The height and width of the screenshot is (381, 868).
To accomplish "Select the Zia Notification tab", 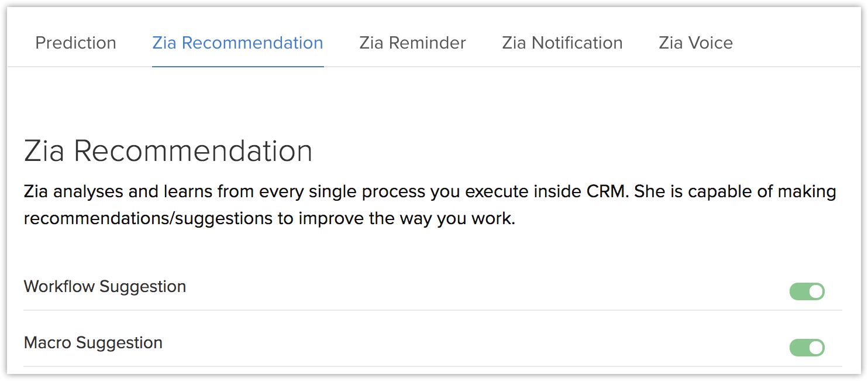I will pos(562,43).
